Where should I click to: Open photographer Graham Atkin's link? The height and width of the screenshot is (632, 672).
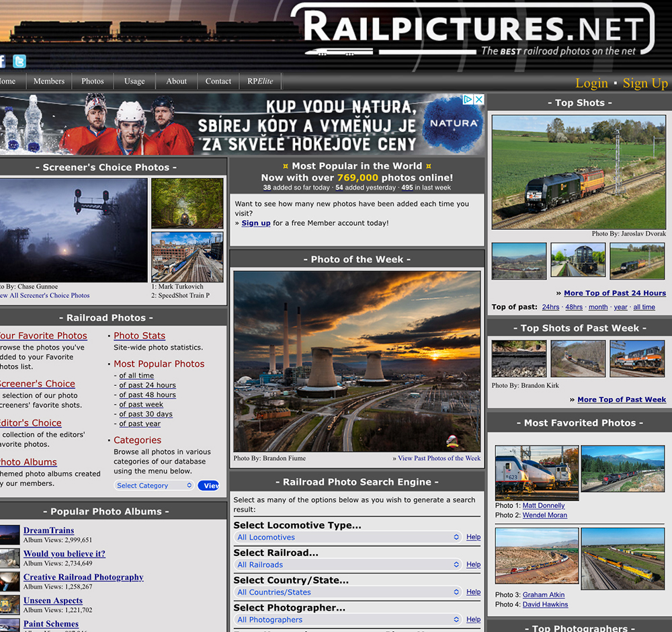(x=544, y=595)
